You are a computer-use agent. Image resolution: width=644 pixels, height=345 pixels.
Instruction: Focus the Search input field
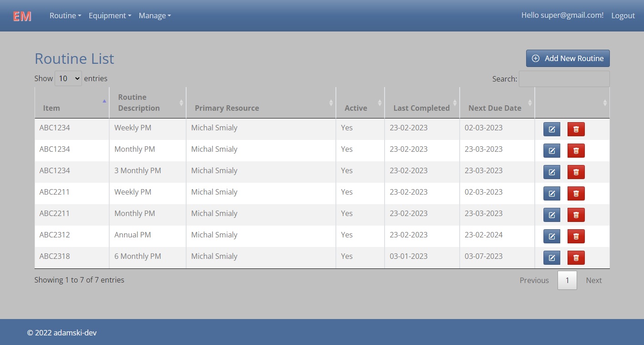[x=564, y=79]
